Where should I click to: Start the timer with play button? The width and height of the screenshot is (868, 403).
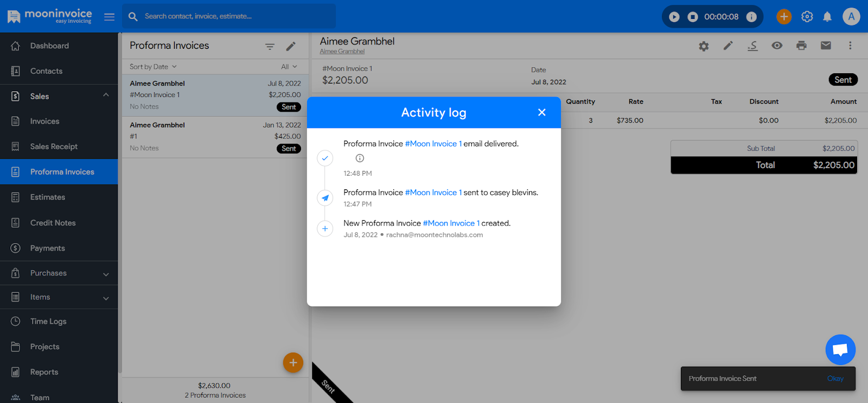tap(674, 17)
